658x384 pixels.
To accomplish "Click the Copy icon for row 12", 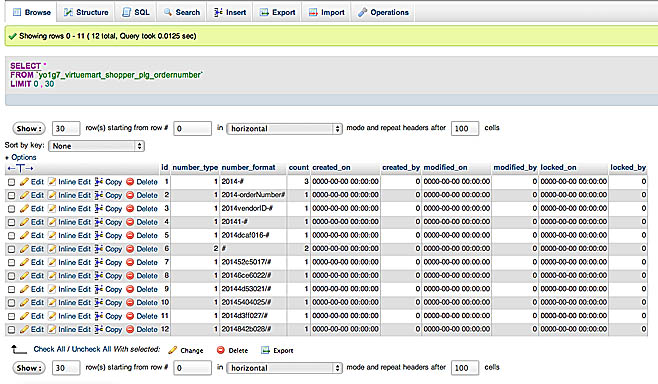I will (x=99, y=329).
